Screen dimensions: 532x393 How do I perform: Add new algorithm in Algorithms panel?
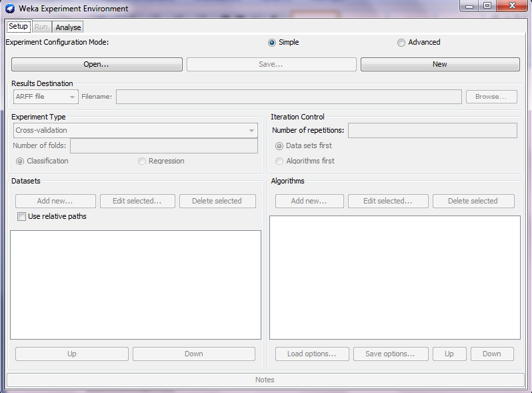point(309,201)
